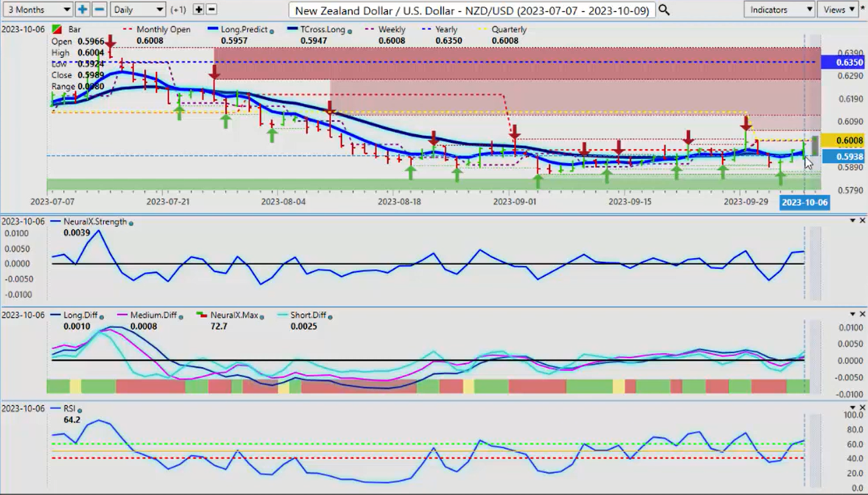
Task: Click the blue minus zoom-out button
Action: (x=100, y=10)
